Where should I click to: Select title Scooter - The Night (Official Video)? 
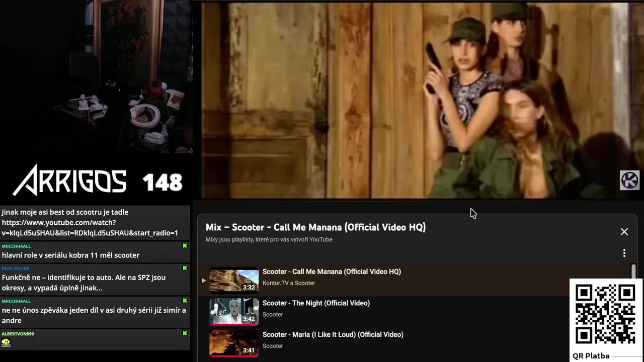pos(316,303)
